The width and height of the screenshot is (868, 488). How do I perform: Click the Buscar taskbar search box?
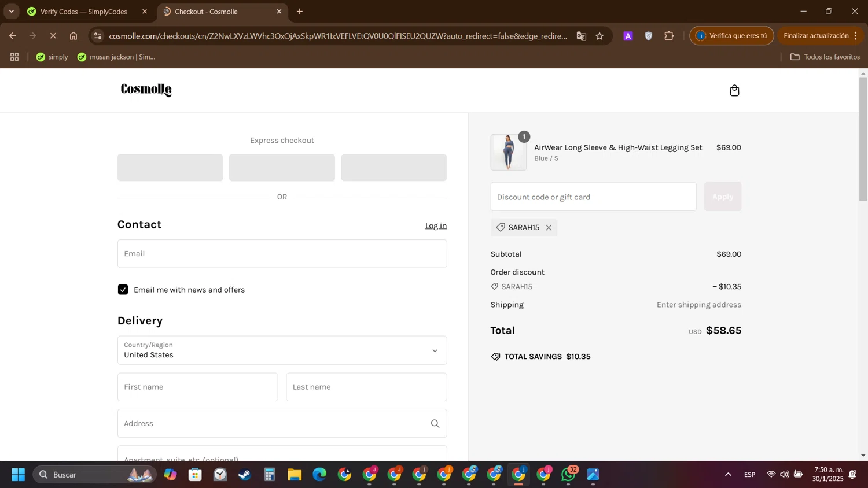pyautogui.click(x=94, y=475)
